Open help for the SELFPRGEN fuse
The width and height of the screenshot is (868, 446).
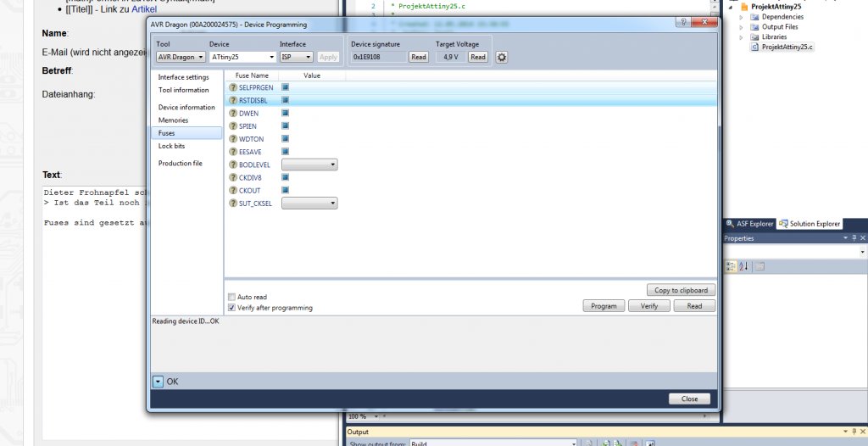pyautogui.click(x=233, y=87)
